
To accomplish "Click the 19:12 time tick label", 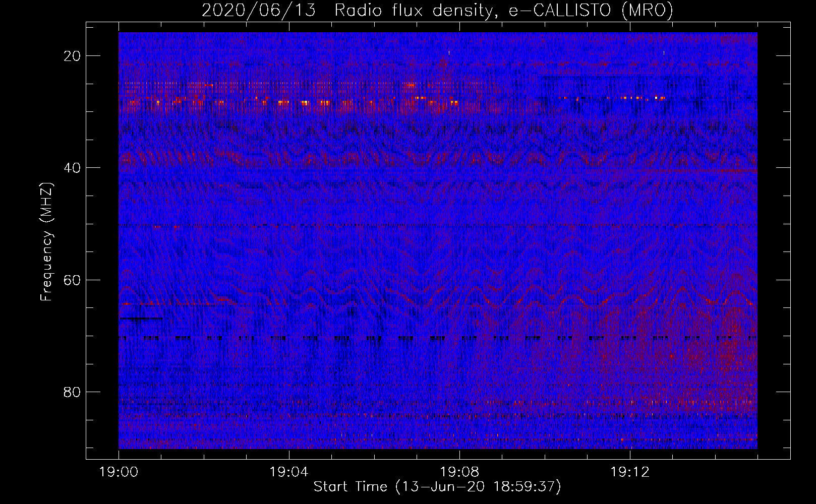I will point(630,472).
